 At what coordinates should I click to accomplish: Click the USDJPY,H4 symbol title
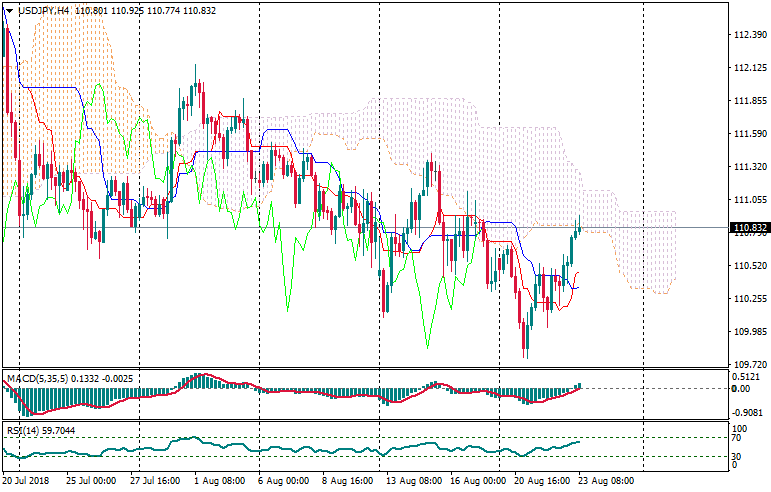(44, 10)
